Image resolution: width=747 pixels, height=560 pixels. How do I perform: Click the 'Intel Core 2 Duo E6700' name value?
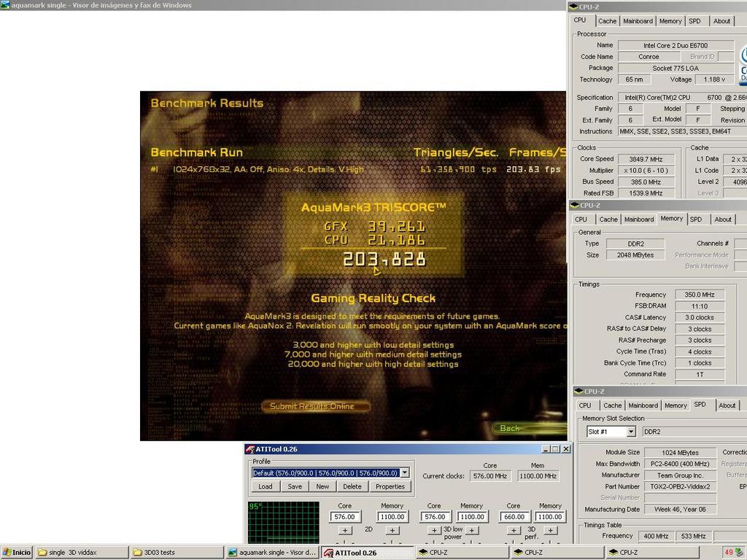pos(676,46)
